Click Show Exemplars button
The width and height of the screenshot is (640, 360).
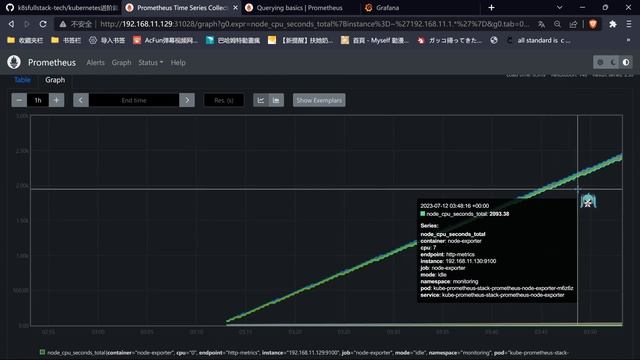click(x=319, y=100)
